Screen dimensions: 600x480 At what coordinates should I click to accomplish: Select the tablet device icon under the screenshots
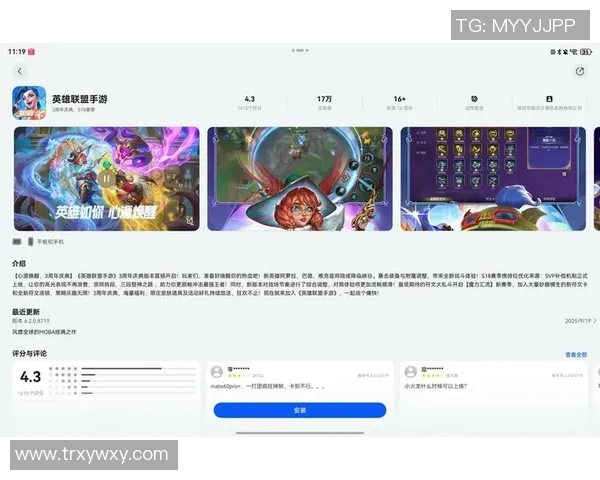point(17,242)
